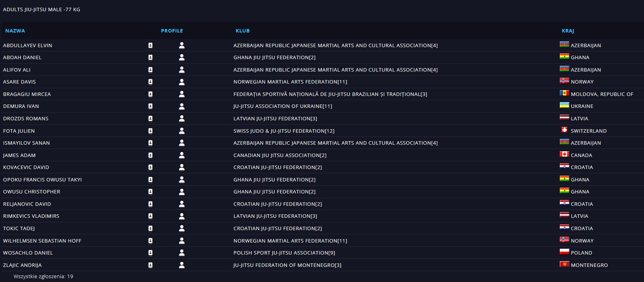Click ID card icon for Wilhelmsen Sebastian Hoff
Image resolution: width=644 pixels, height=282 pixels.
tap(150, 241)
